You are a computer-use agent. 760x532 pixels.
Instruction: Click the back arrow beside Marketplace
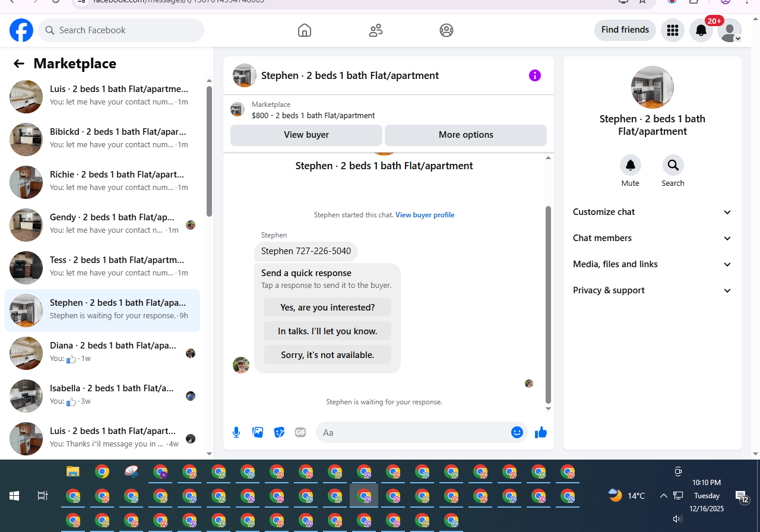tap(19, 64)
